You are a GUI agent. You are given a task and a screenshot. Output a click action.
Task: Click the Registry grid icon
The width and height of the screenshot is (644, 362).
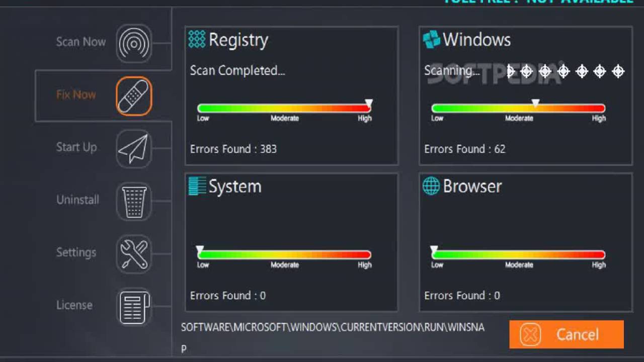(197, 39)
